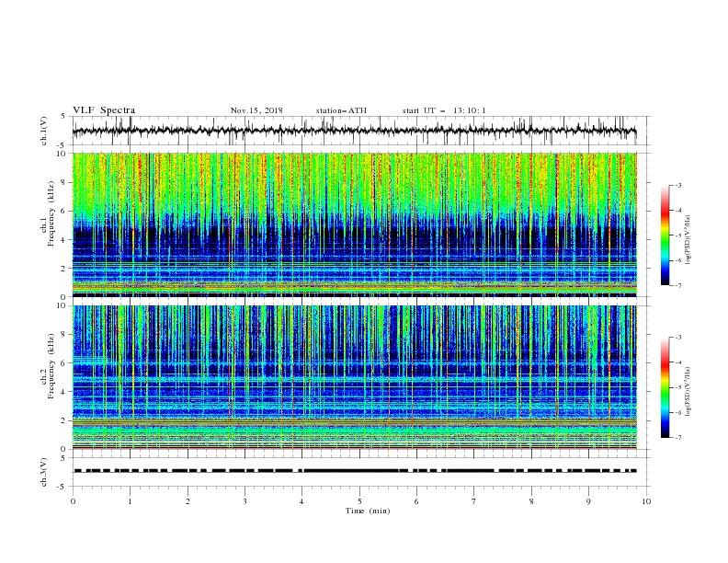
Task: Click the "-5" tick on the upper colorbar
Action: coord(677,236)
